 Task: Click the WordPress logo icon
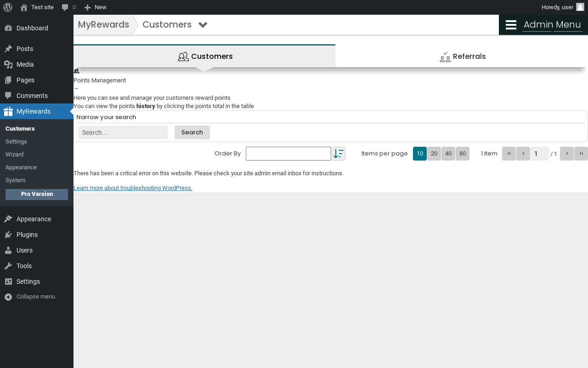tap(8, 7)
